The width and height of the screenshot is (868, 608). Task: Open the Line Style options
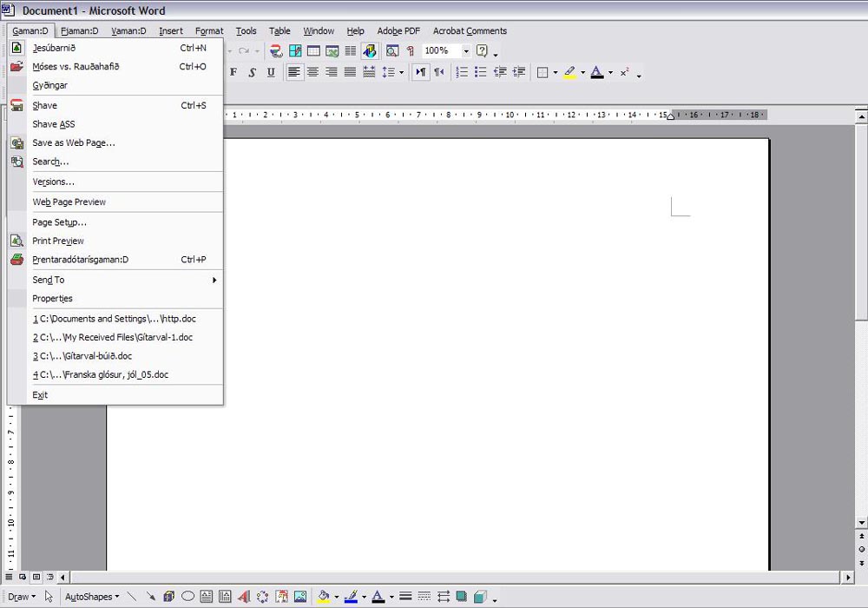tap(405, 597)
